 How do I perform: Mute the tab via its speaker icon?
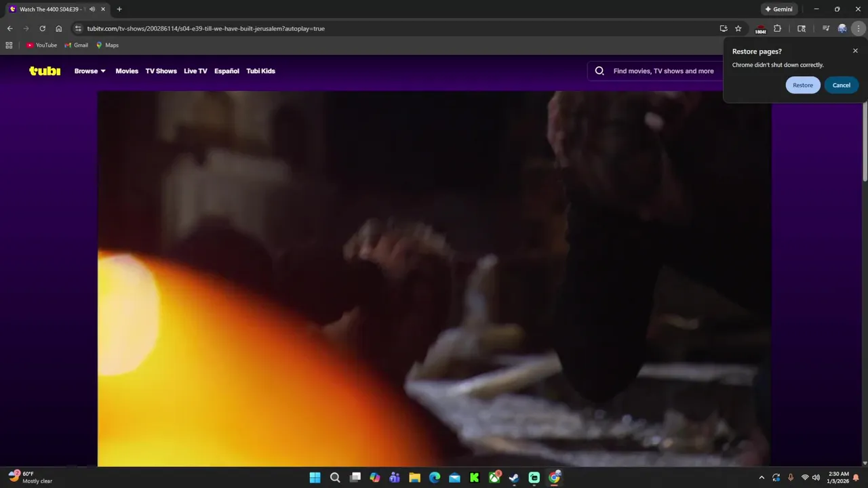coord(92,9)
